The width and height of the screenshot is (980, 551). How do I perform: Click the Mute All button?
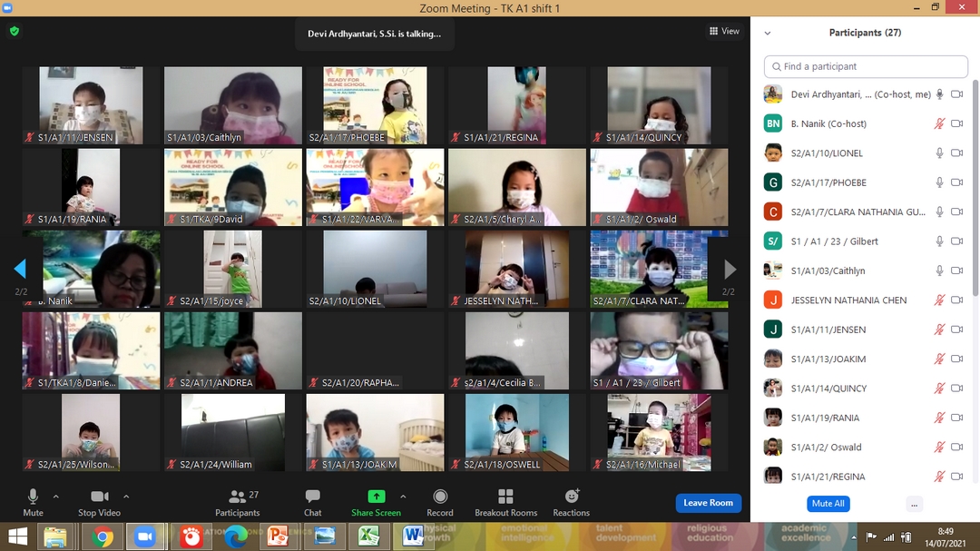pos(828,504)
